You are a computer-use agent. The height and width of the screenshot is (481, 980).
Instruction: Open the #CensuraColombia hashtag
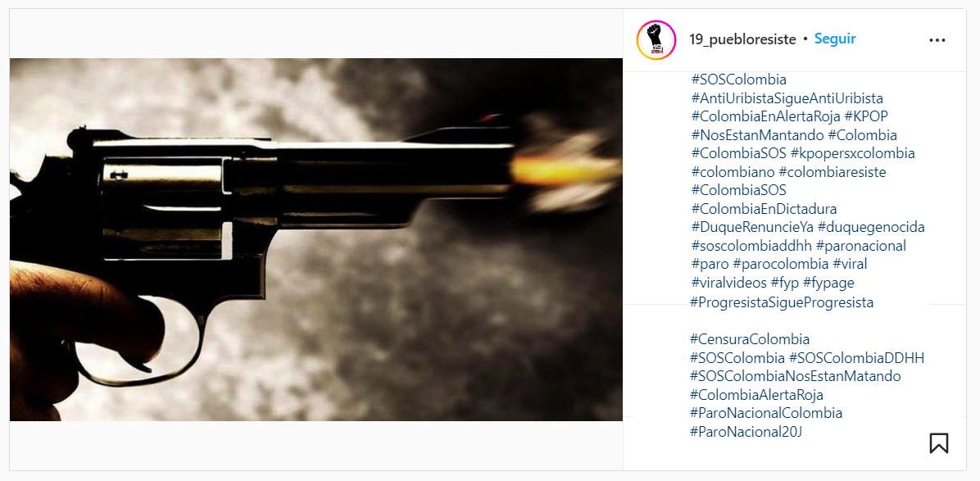[x=750, y=339]
